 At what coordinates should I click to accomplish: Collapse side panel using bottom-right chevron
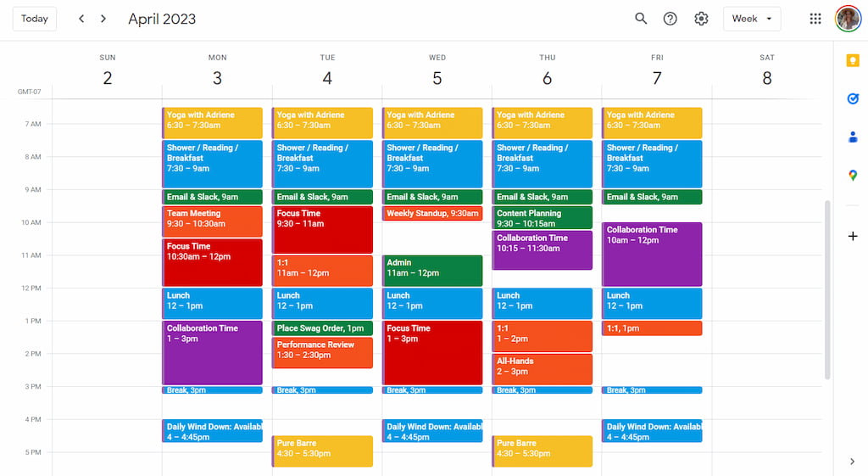853,462
